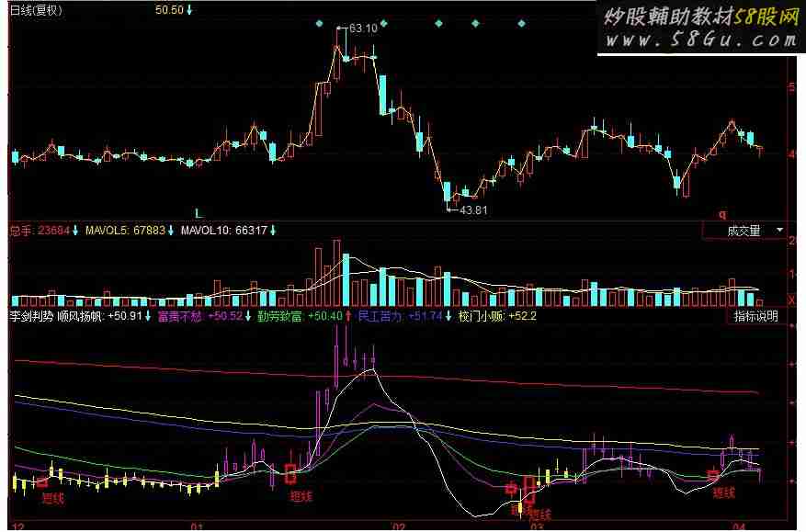Click the 02 date label on time axis
806x532 pixels.
[x=398, y=527]
